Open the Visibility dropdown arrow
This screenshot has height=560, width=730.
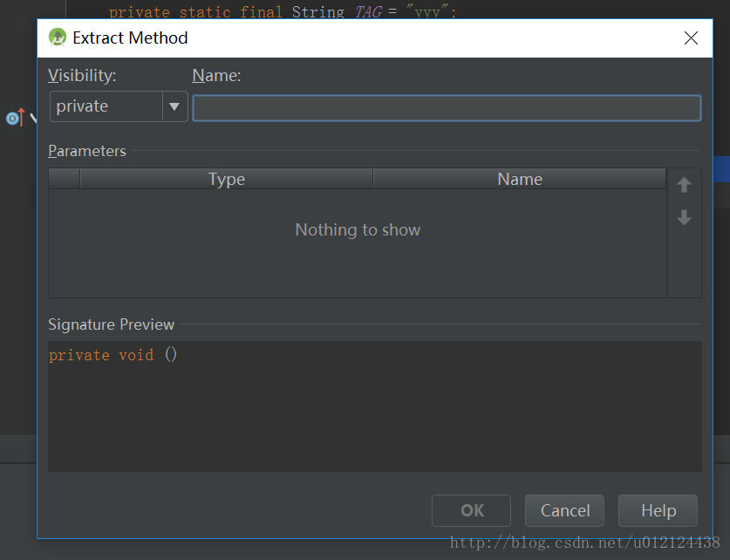[x=174, y=106]
